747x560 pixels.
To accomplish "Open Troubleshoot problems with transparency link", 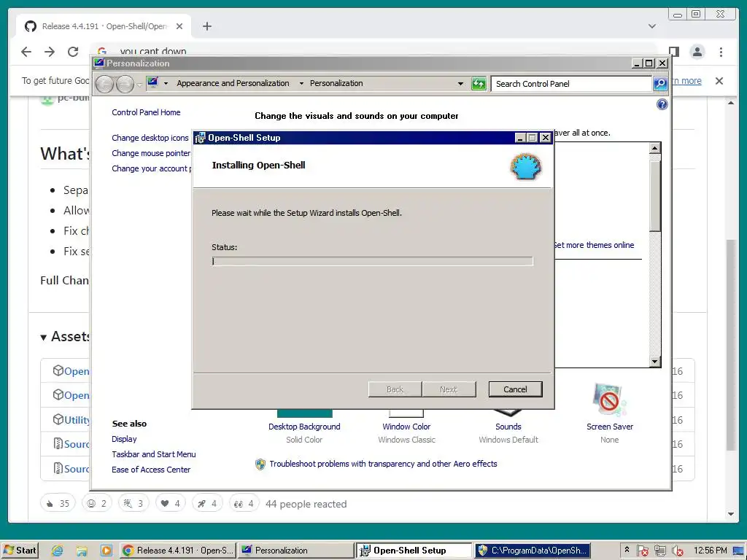I will tap(383, 464).
